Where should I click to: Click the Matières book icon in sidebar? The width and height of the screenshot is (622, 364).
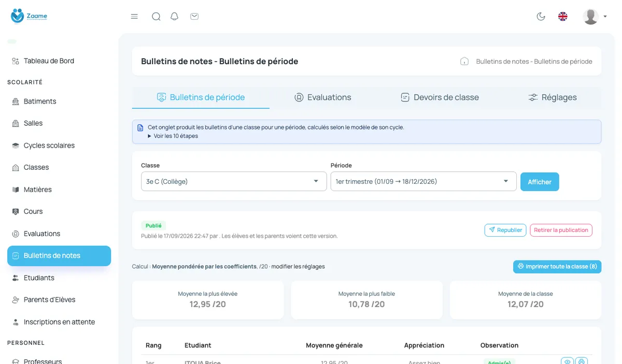click(16, 190)
